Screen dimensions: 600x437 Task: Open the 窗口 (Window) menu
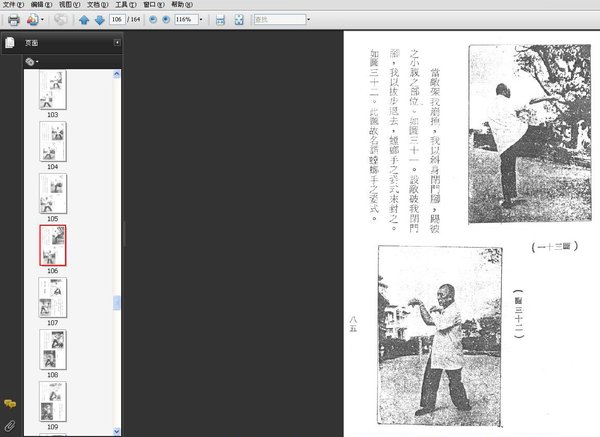[x=154, y=5]
